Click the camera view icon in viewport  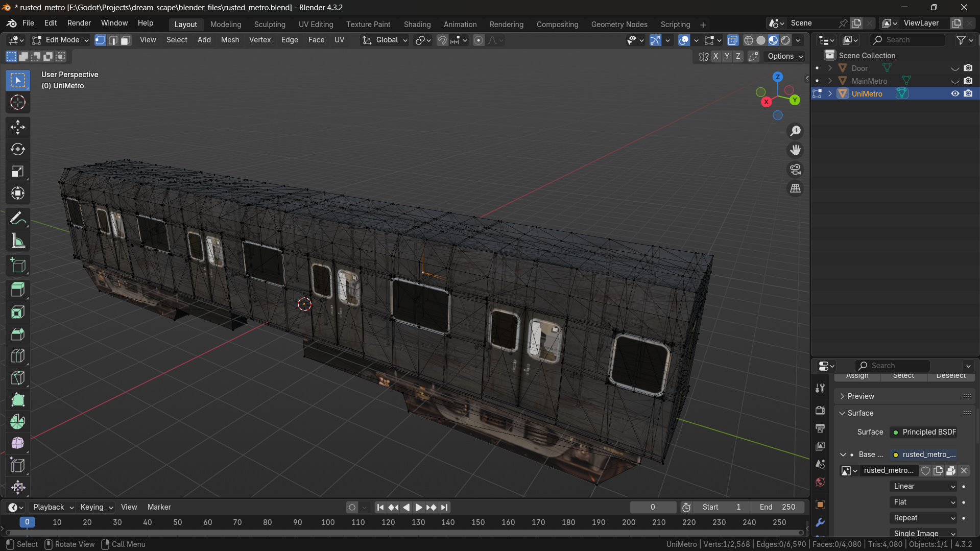pos(795,170)
